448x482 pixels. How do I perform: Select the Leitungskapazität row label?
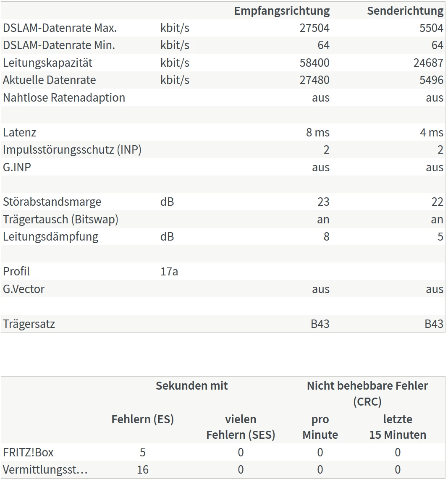[x=47, y=63]
